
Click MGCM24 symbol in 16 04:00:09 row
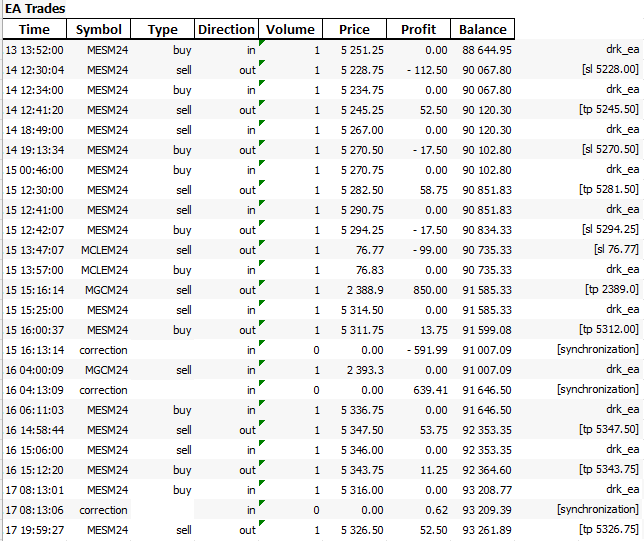[106, 371]
